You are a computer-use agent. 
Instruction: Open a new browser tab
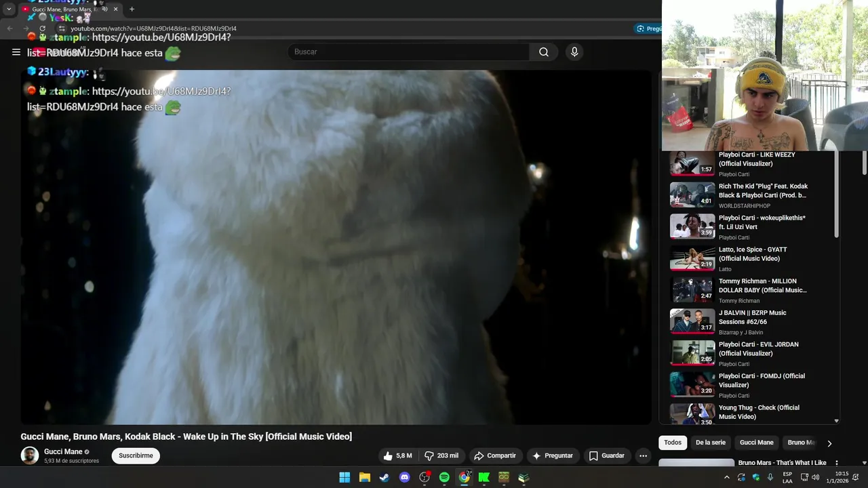(132, 9)
